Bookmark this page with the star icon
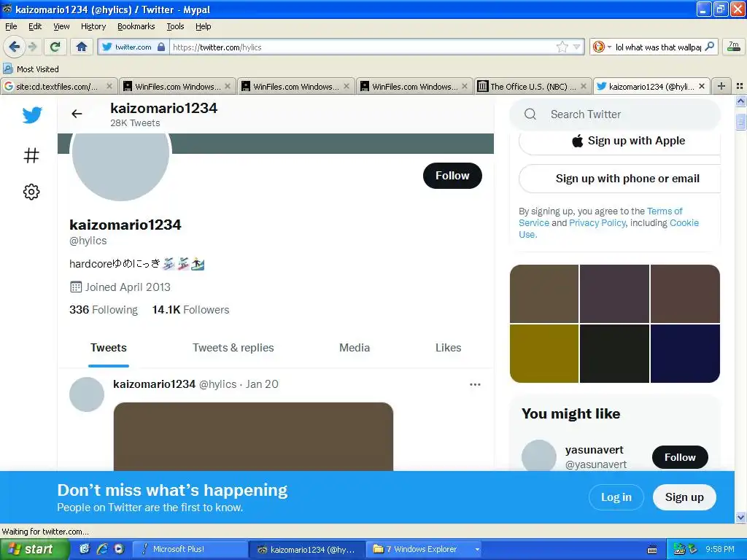 562,47
